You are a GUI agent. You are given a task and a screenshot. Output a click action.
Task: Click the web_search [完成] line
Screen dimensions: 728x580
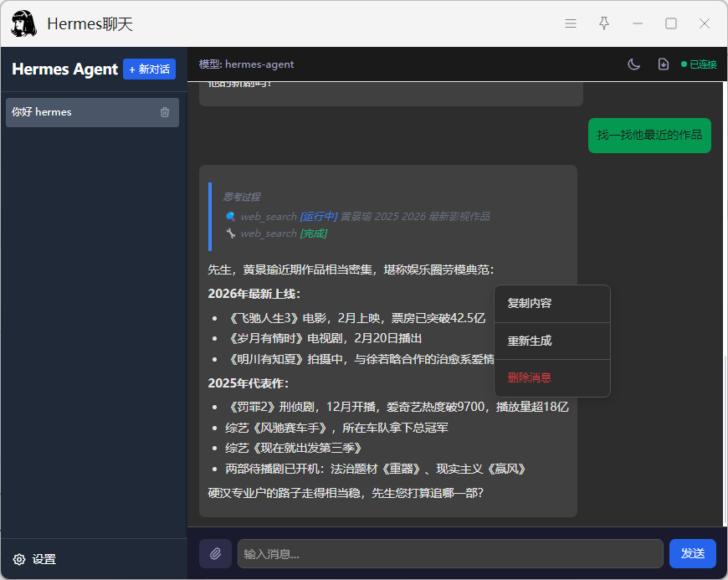[276, 234]
